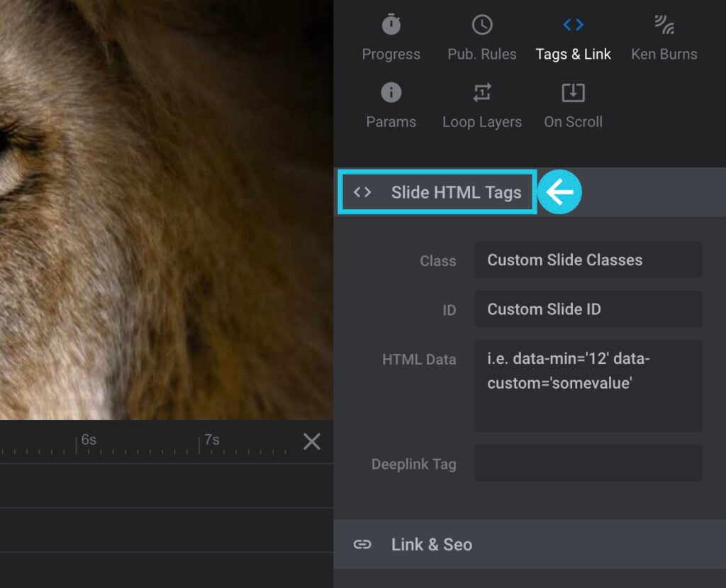Close the timeline with the X button
Viewport: 726px width, 588px height.
[312, 441]
